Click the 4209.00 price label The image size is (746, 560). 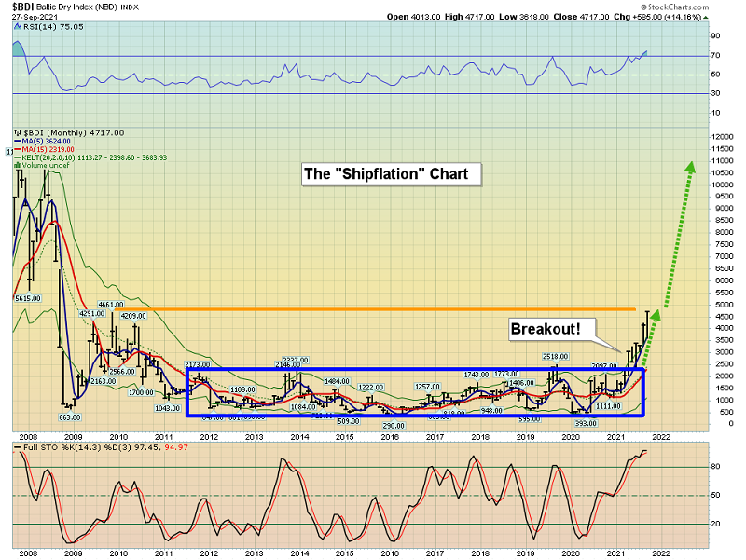(x=133, y=316)
